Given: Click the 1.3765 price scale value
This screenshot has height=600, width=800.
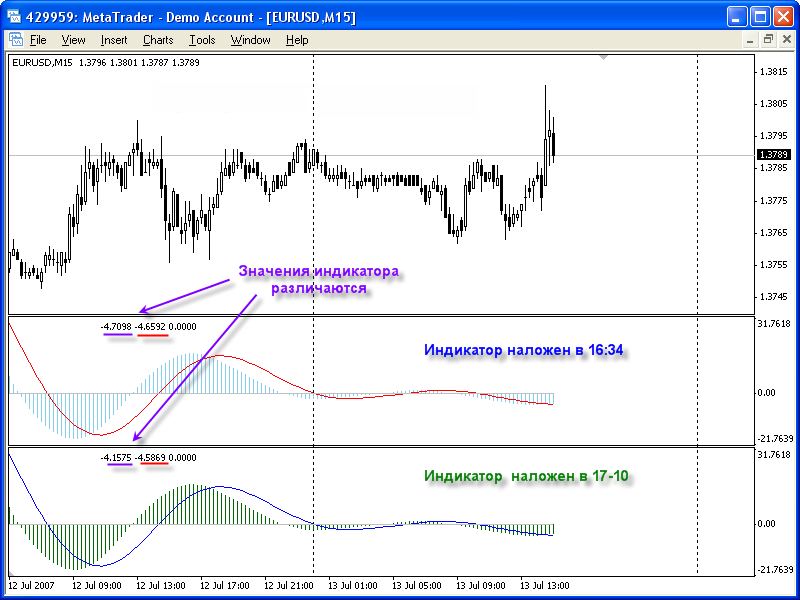Looking at the screenshot, I should pyautogui.click(x=773, y=233).
